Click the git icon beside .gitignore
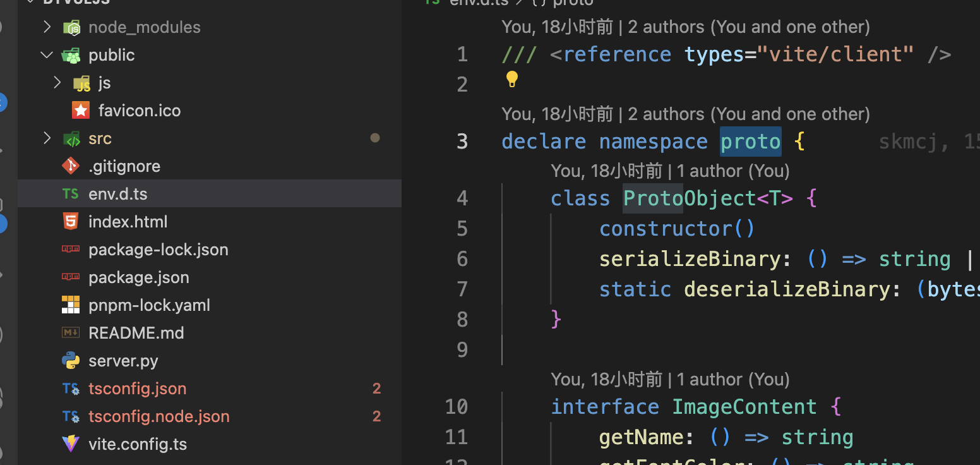The height and width of the screenshot is (465, 980). [71, 166]
